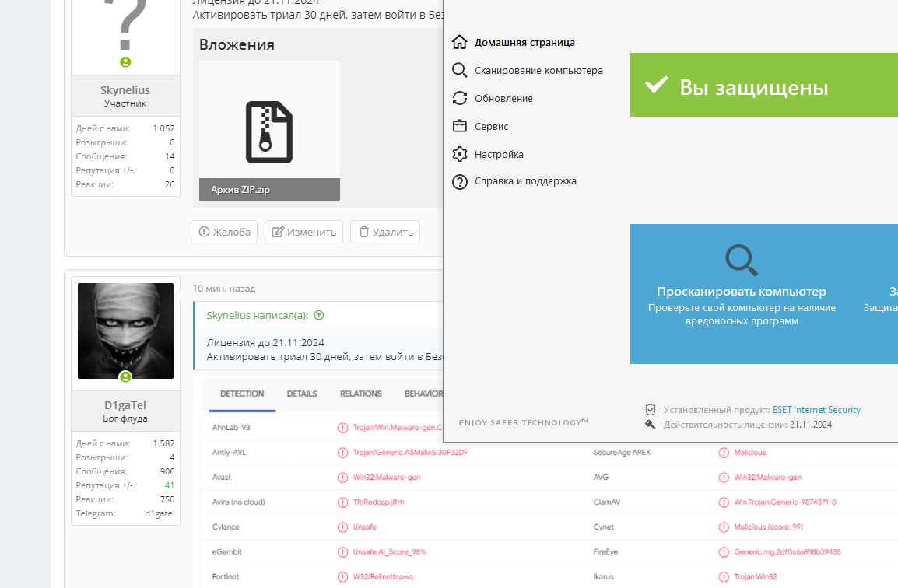This screenshot has height=588, width=898.
Task: Click alert icon in Fortinet row
Action: pos(342,576)
